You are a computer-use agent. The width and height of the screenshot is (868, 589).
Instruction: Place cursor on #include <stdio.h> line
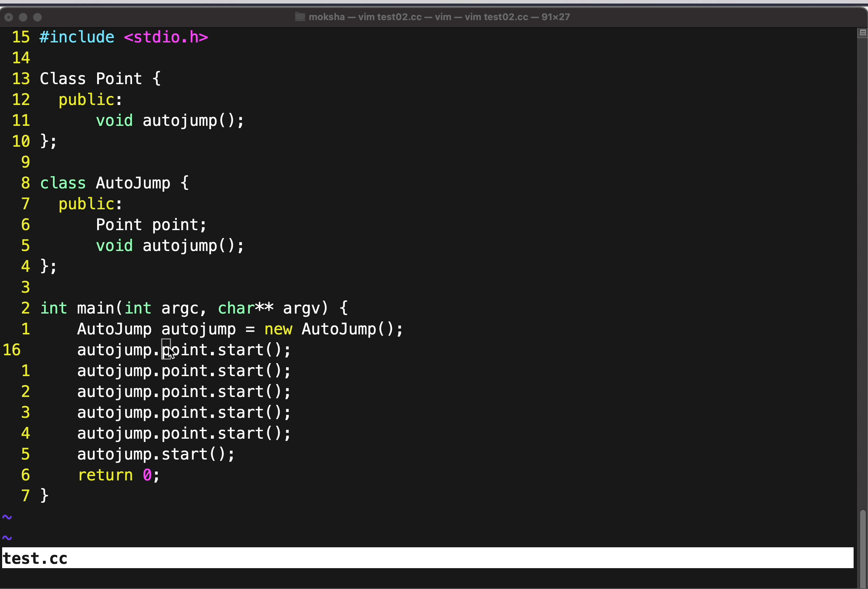coord(124,37)
